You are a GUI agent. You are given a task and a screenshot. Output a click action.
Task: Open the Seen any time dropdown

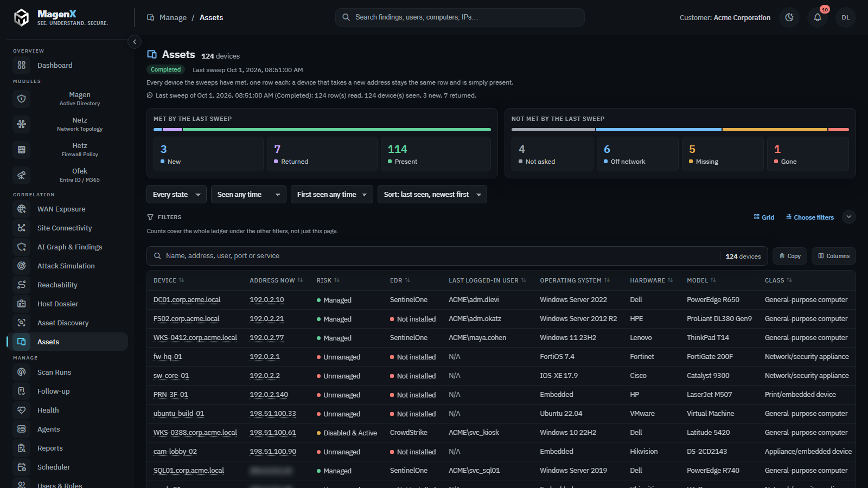point(248,194)
